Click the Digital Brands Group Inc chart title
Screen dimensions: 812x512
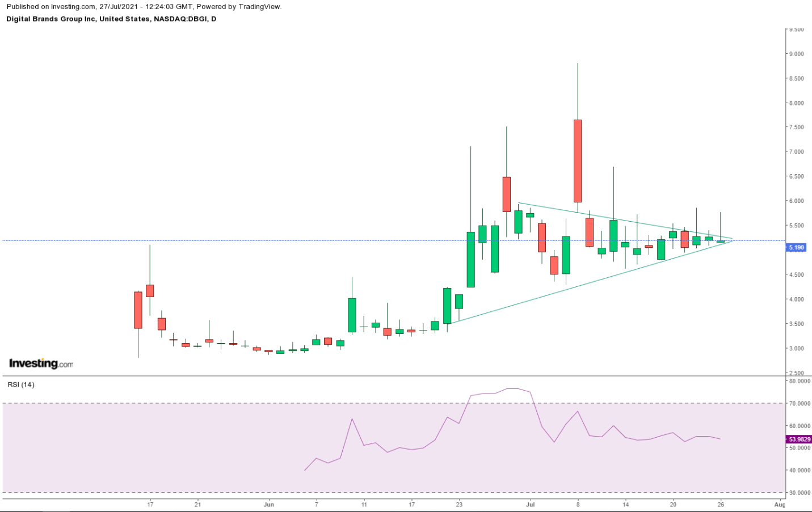[111, 19]
